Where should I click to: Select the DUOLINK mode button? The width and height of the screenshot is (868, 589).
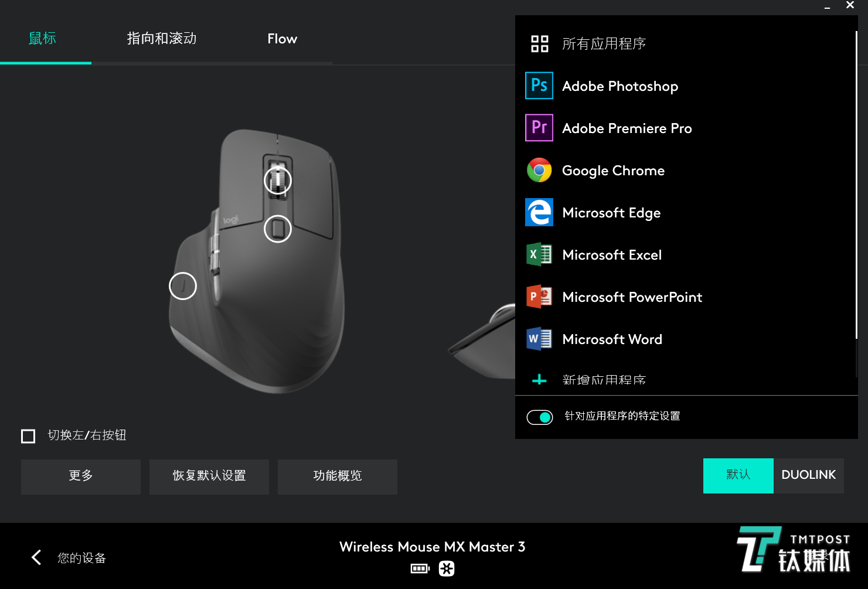click(809, 475)
